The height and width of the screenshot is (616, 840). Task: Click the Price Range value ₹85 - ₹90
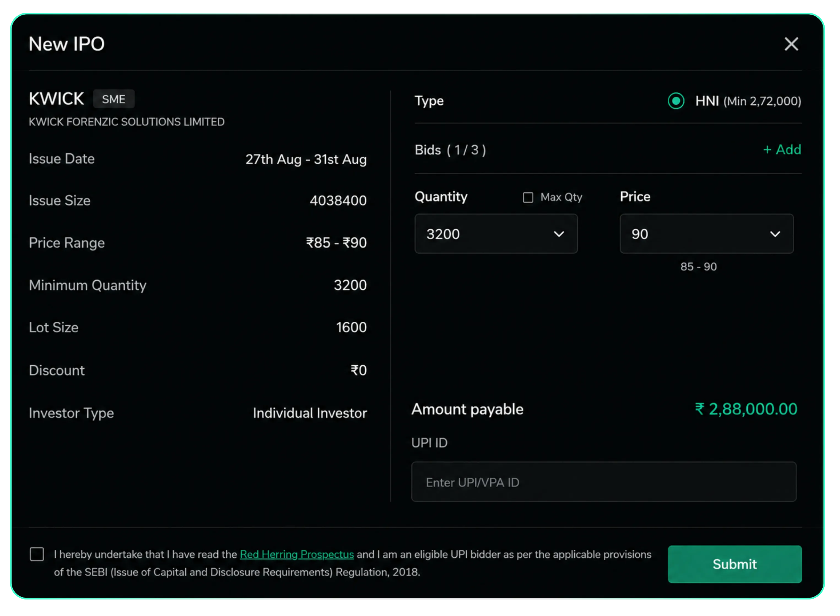[336, 243]
